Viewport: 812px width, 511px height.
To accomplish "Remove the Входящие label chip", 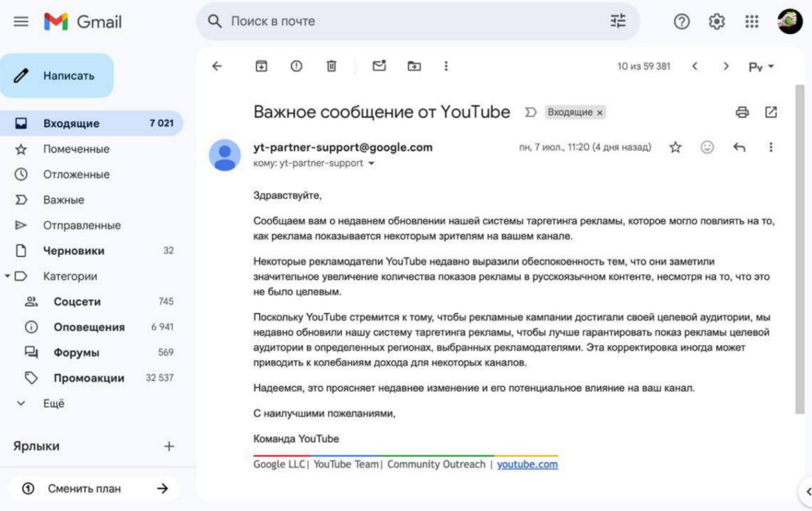I will [x=599, y=112].
